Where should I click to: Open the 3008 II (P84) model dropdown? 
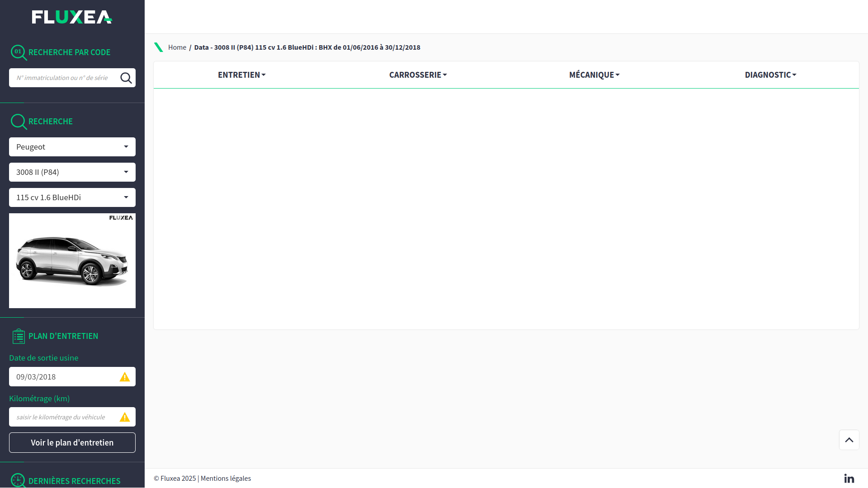72,172
